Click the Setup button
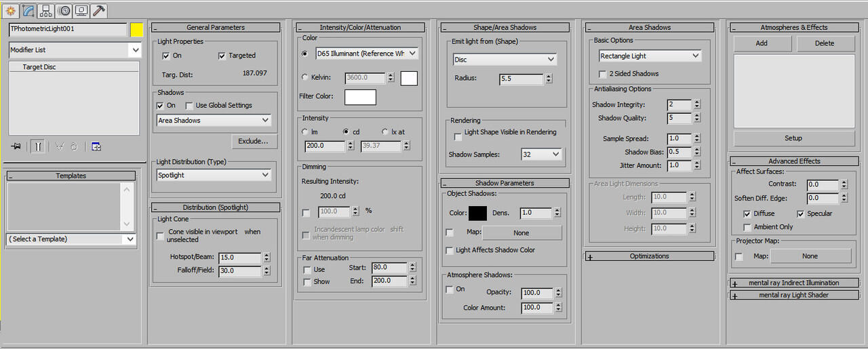 coord(793,138)
